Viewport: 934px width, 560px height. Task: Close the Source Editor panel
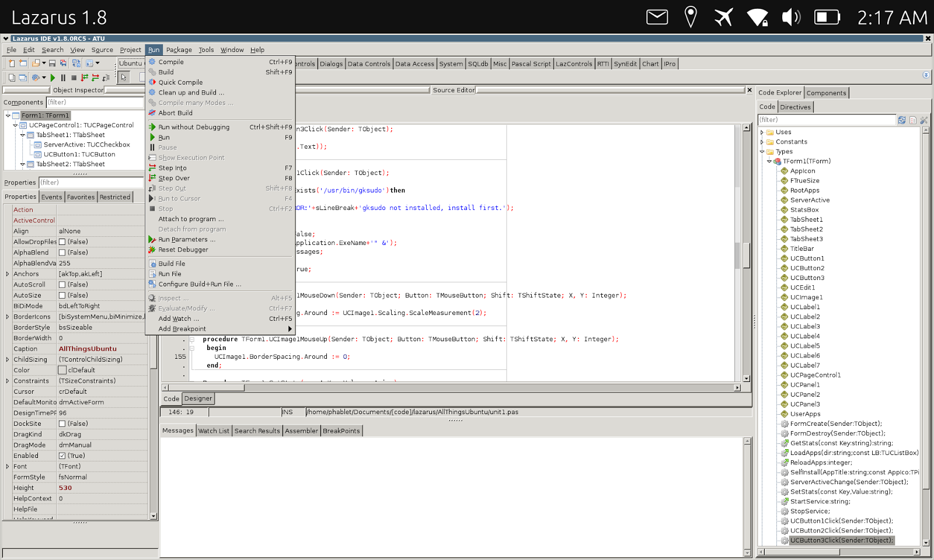coord(750,90)
